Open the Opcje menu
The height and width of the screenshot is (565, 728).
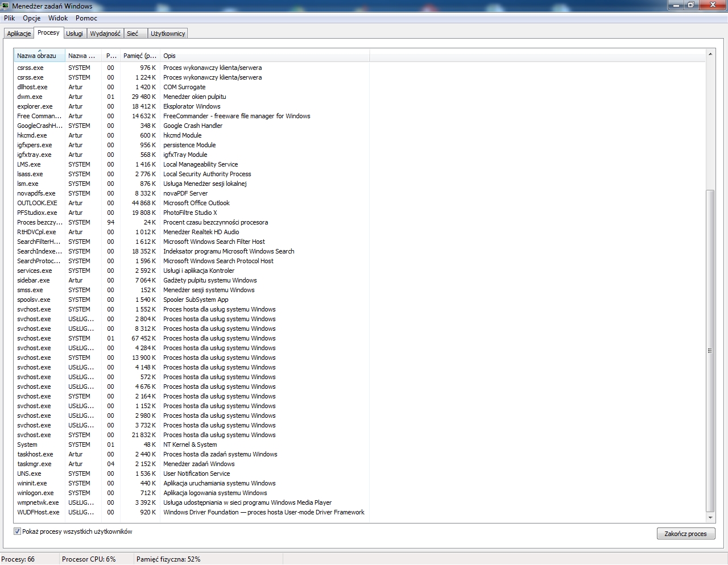point(32,18)
